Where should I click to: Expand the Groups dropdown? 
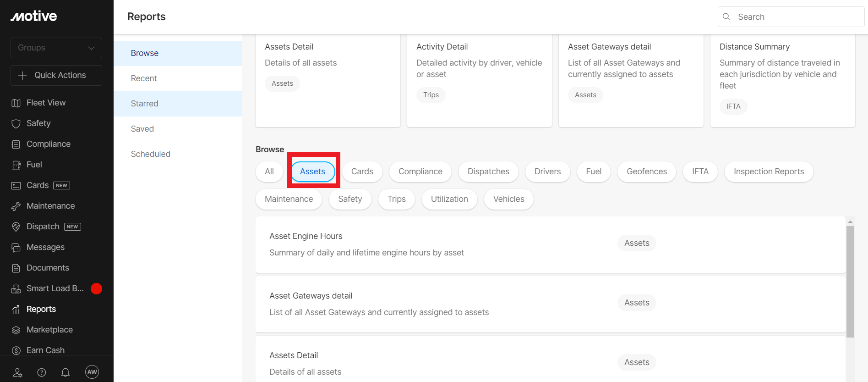[x=56, y=48]
